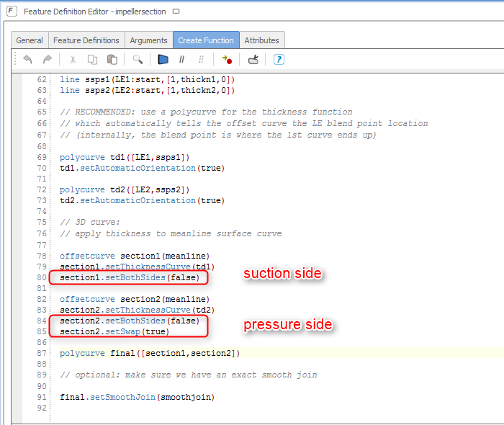Switch to the Attributes tab
The height and width of the screenshot is (425, 504).
pyautogui.click(x=261, y=40)
